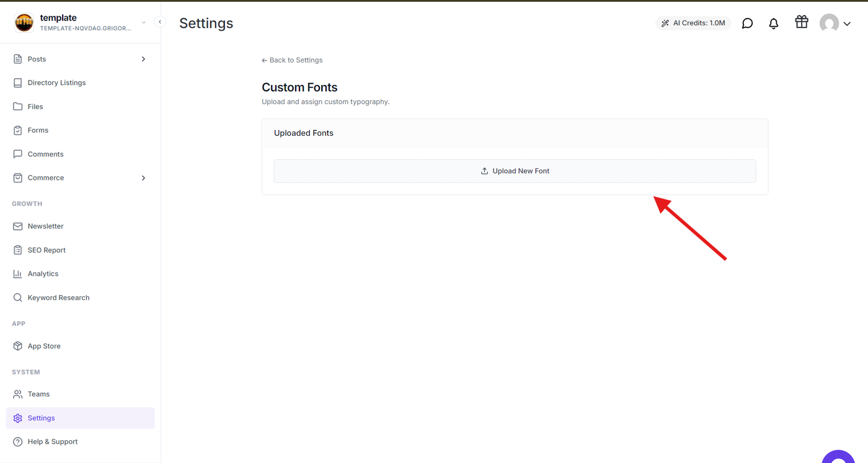Open the chat messages icon
868x463 pixels.
pos(747,24)
